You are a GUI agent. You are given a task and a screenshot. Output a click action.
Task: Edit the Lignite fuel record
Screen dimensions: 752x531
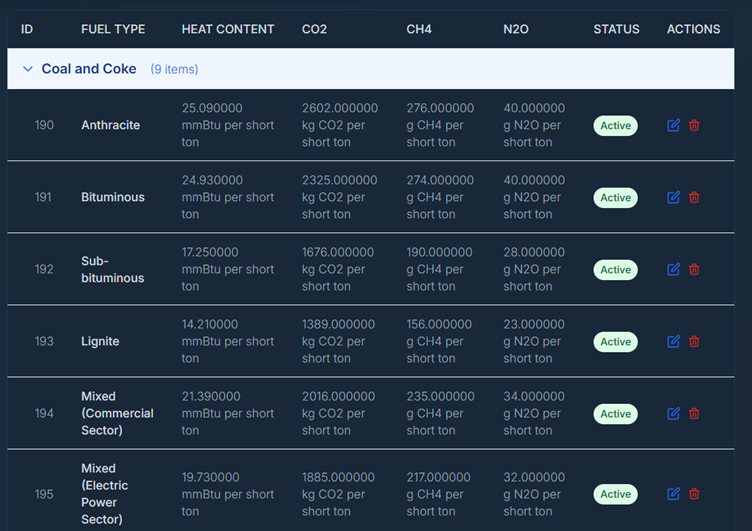click(673, 342)
